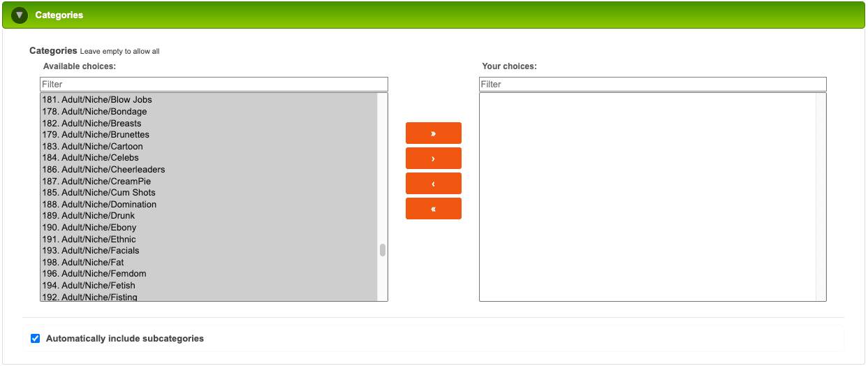Click the Available choices list scrollbar thumb

[383, 250]
